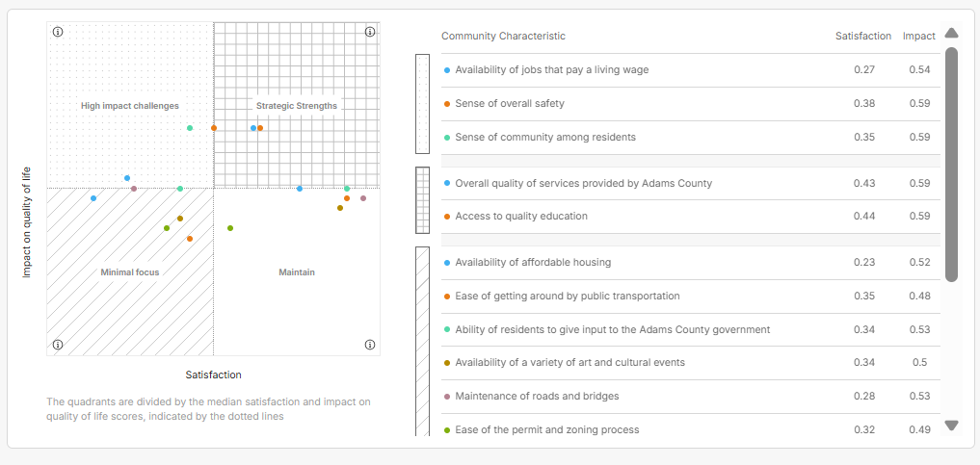Select Sense of community among residents row
This screenshot has width=980, height=465.
coord(691,138)
